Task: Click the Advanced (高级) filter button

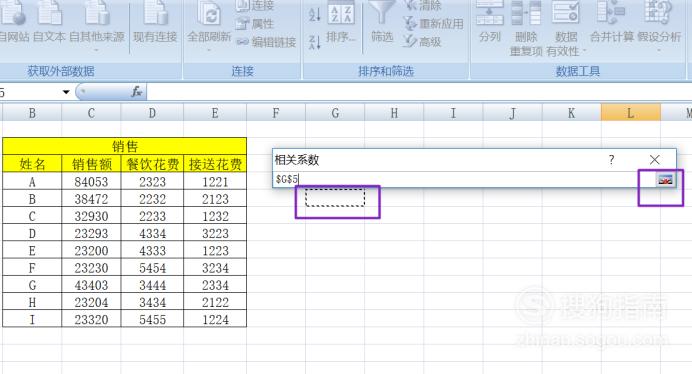Action: 422,42
